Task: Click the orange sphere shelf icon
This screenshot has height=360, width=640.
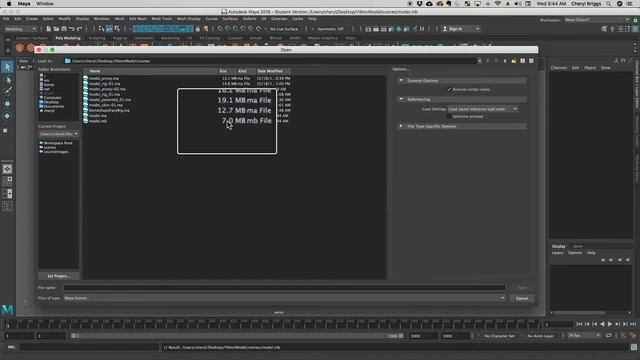Action: point(20,48)
